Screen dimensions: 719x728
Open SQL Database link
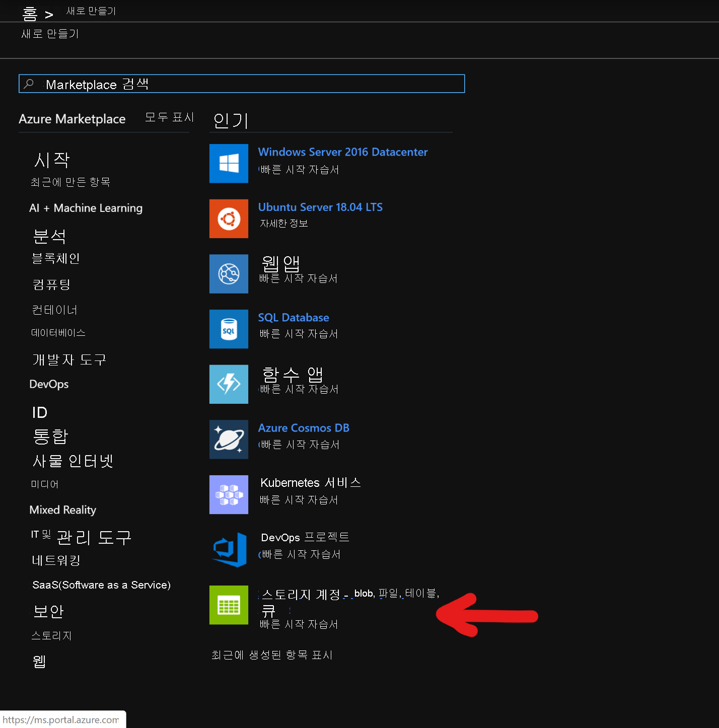tap(294, 318)
